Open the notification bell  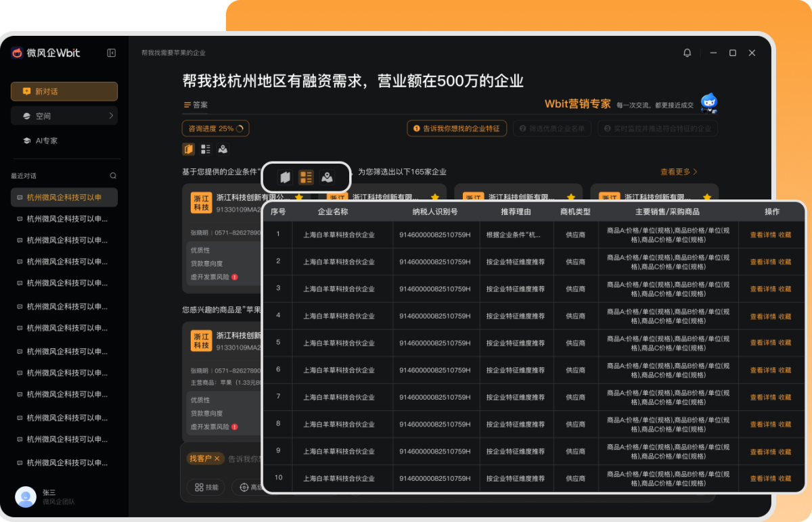pos(687,53)
